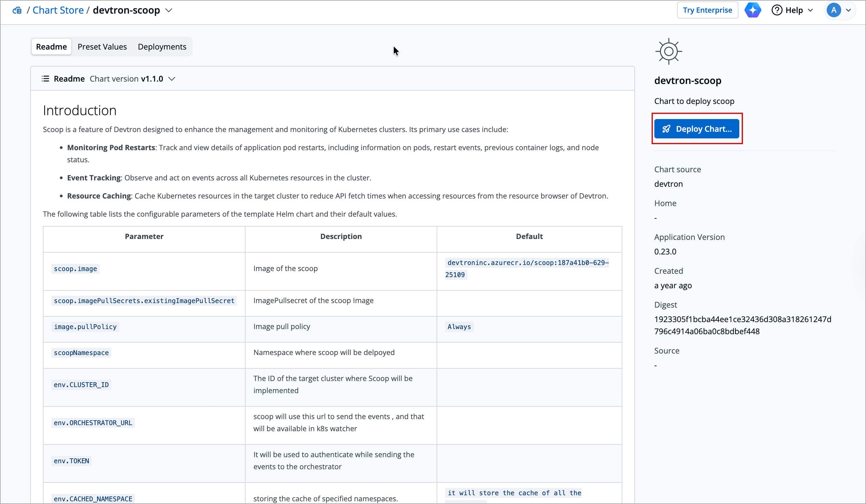
Task: Select the Readme tab
Action: coord(51,47)
